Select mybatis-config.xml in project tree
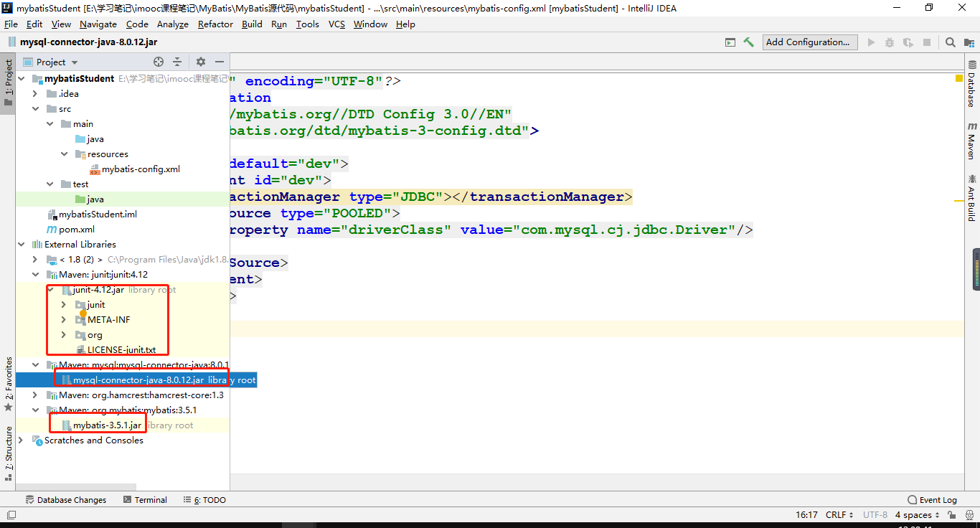The image size is (980, 528). pyautogui.click(x=134, y=169)
